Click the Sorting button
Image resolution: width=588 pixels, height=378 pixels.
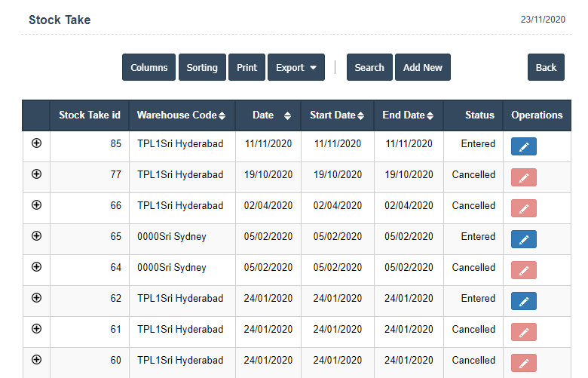(202, 67)
